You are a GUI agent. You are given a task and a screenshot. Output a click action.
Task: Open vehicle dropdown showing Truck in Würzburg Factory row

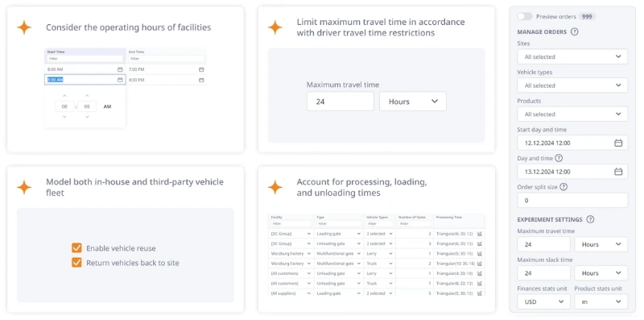click(x=379, y=264)
